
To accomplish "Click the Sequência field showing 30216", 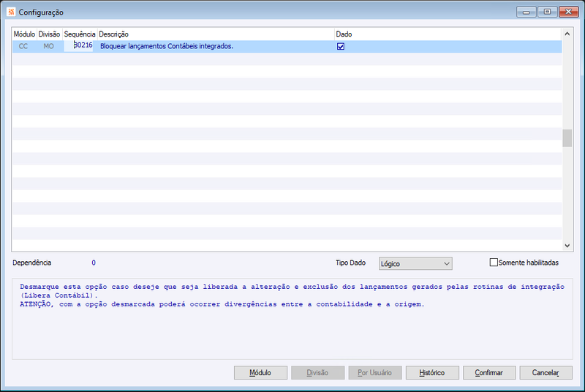I will 78,45.
